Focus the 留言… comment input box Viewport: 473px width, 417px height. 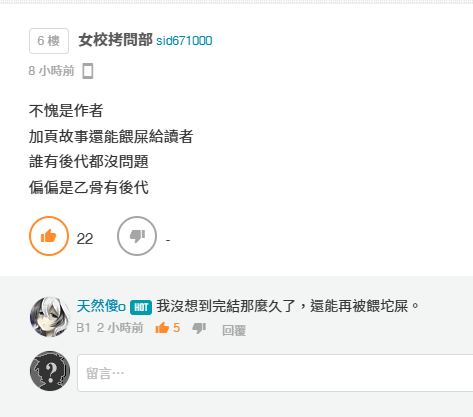(x=275, y=373)
